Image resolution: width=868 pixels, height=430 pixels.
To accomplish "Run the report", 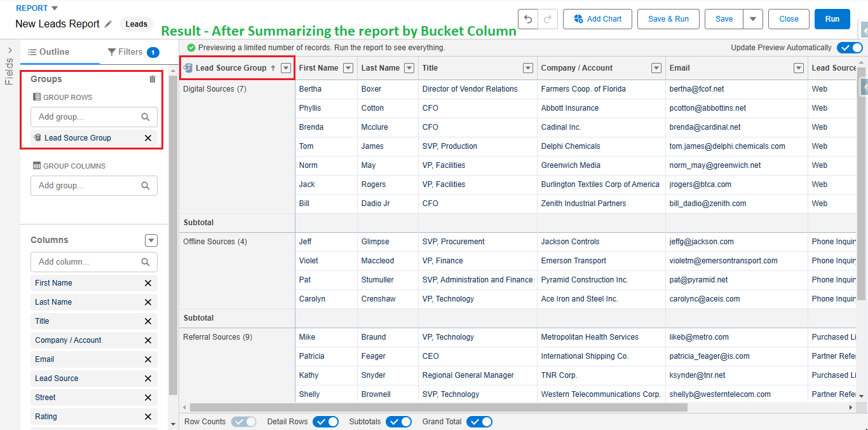I will [832, 19].
